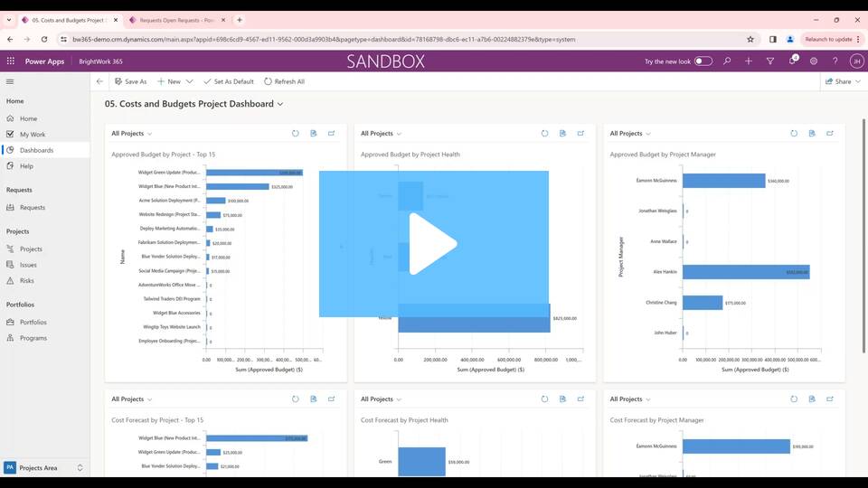Open Issues in the sidebar

tap(28, 265)
